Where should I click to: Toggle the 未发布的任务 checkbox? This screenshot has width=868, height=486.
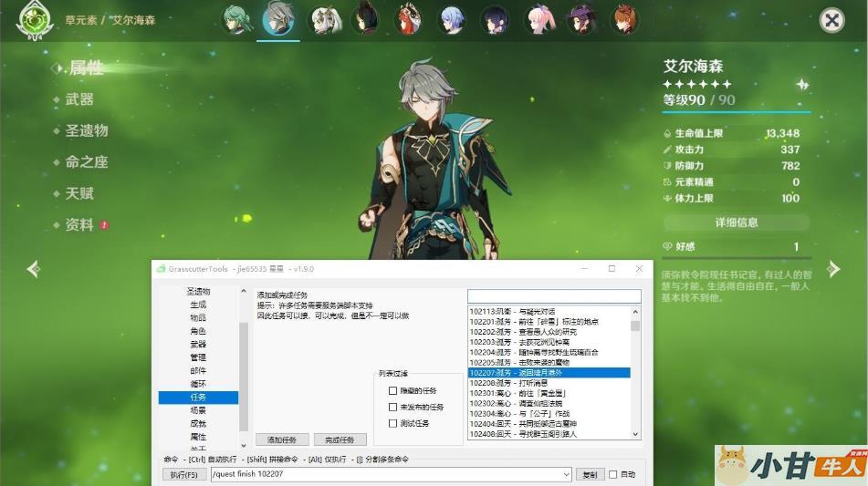[x=393, y=408]
